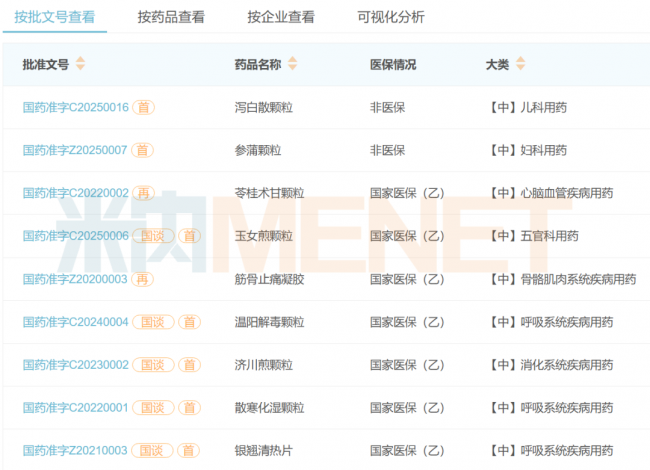Image resolution: width=650 pixels, height=470 pixels.
Task: Open approval link 国药准字Z20250007
Action: click(76, 150)
